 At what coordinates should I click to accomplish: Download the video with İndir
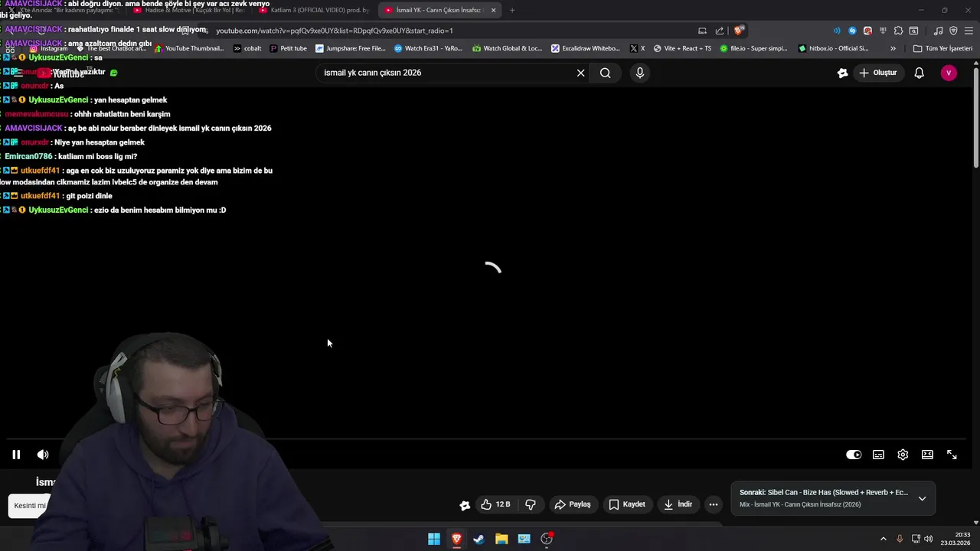[x=678, y=504]
